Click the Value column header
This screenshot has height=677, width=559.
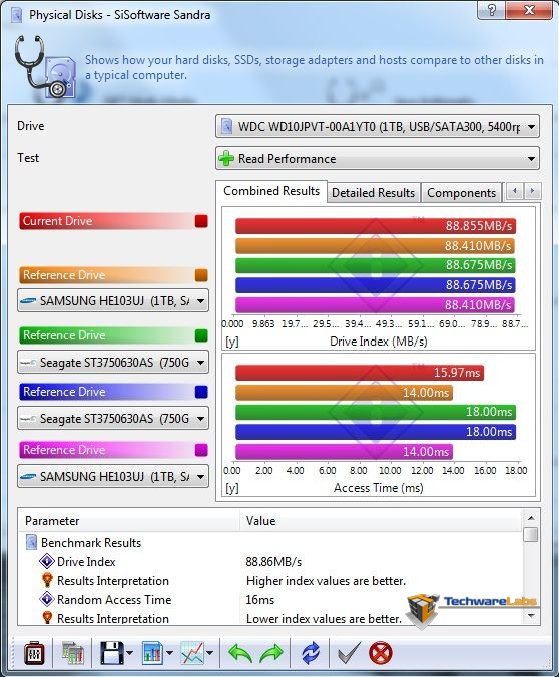(380, 521)
